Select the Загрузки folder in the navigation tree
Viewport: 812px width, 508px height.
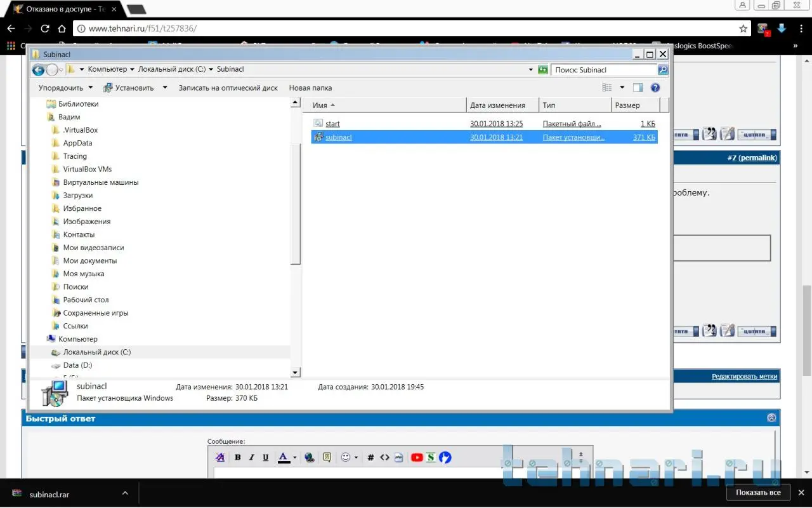[x=78, y=196]
